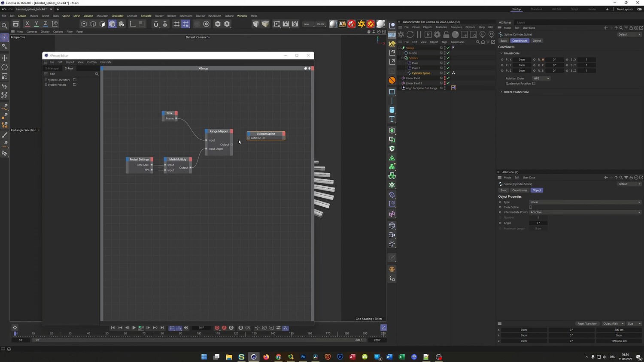644x362 pixels.
Task: Click the Reset Transform button
Action: click(587, 323)
